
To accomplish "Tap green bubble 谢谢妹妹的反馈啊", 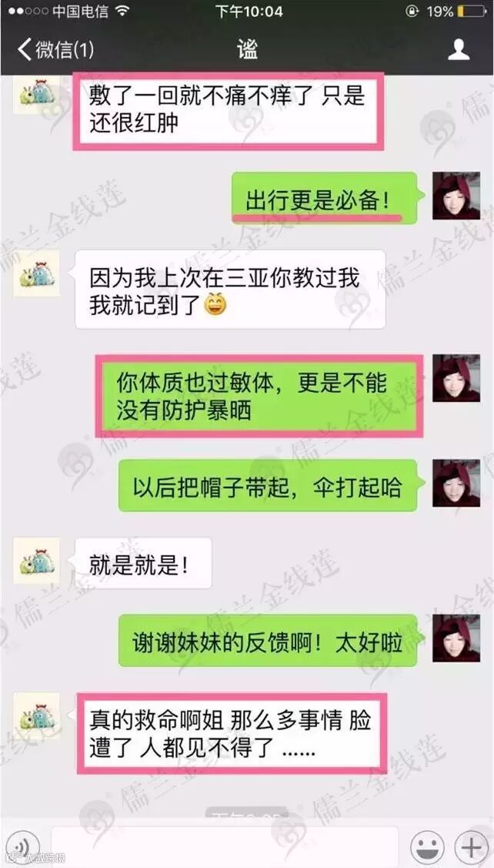I will point(268,641).
